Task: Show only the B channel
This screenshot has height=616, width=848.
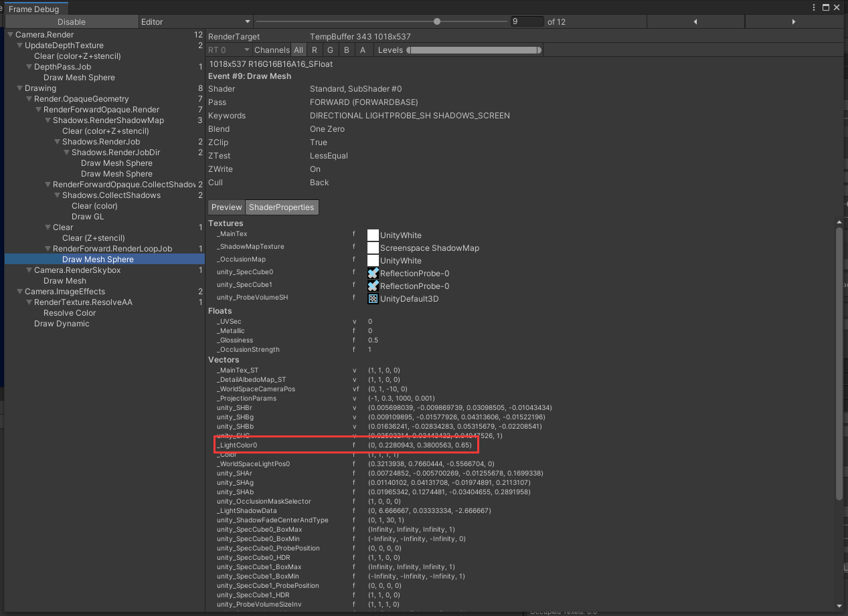Action: tap(347, 50)
